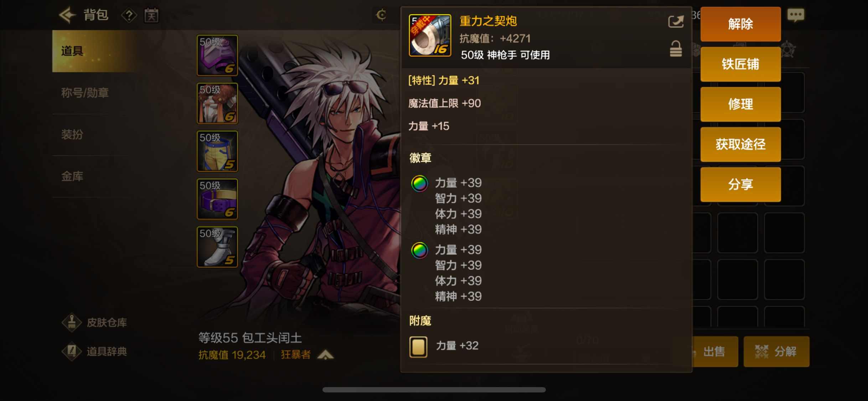Click the 修理 repair button

[740, 104]
